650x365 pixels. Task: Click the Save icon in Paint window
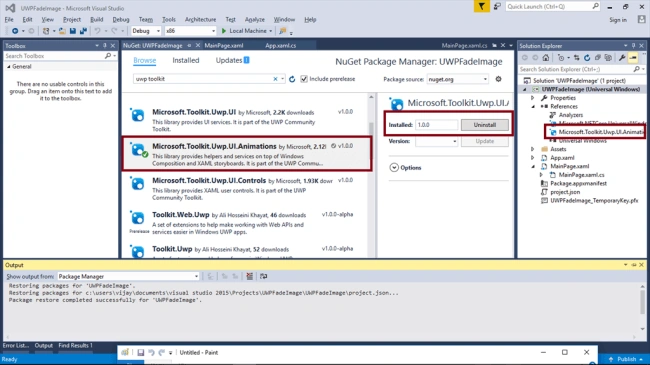[141, 353]
